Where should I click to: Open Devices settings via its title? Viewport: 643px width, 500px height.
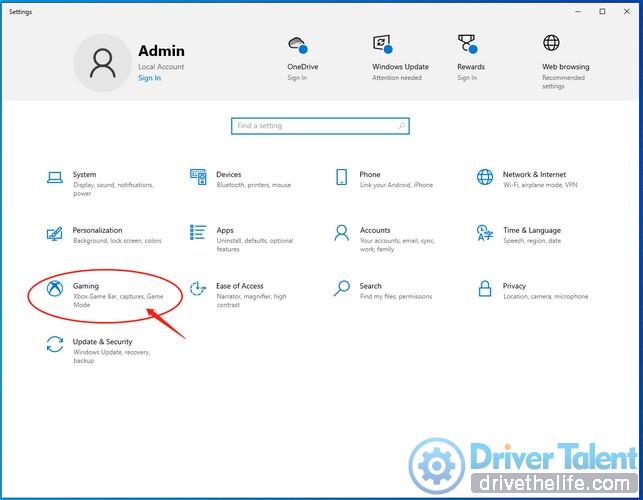pos(228,174)
